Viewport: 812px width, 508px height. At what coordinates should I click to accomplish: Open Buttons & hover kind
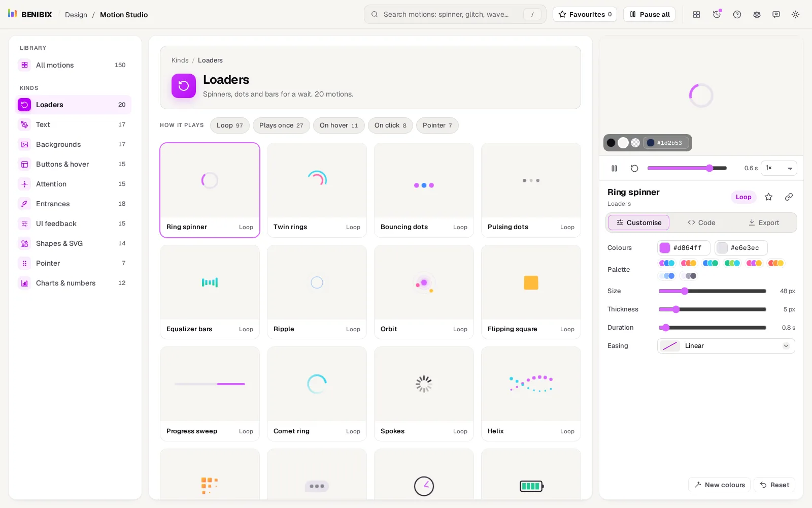click(74, 164)
